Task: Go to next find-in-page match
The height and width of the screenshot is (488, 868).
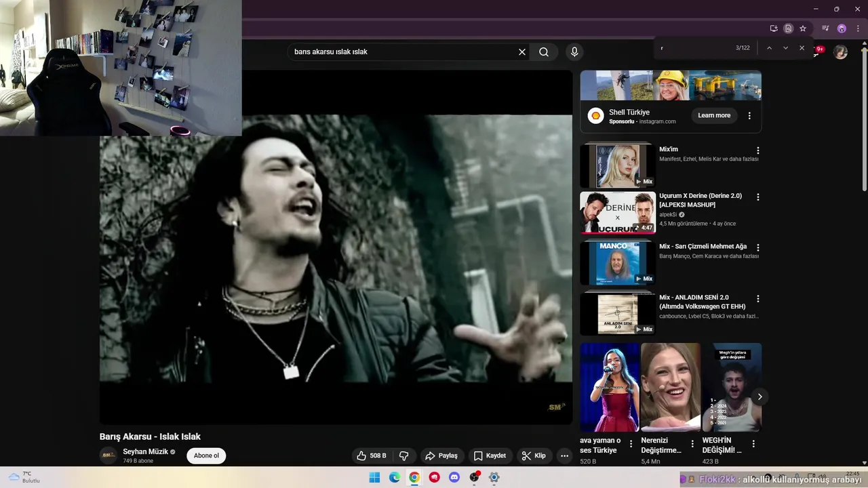Action: [785, 48]
